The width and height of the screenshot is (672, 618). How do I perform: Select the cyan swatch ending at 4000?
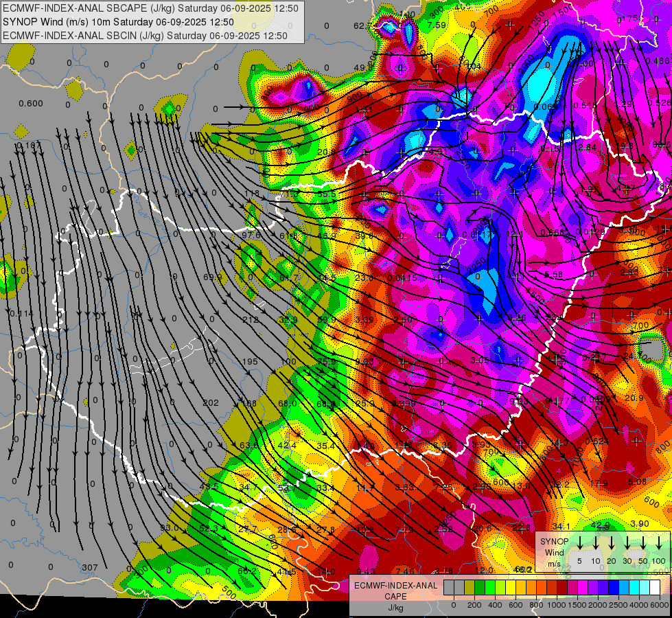coord(634,587)
